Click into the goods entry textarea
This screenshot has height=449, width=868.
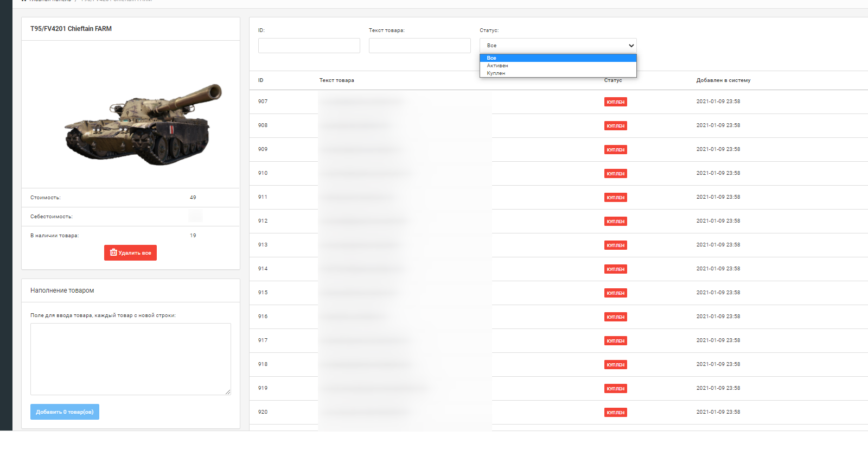click(130, 358)
